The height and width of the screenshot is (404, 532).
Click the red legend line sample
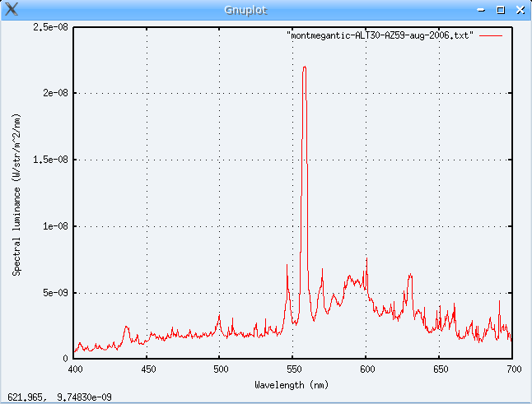[490, 37]
